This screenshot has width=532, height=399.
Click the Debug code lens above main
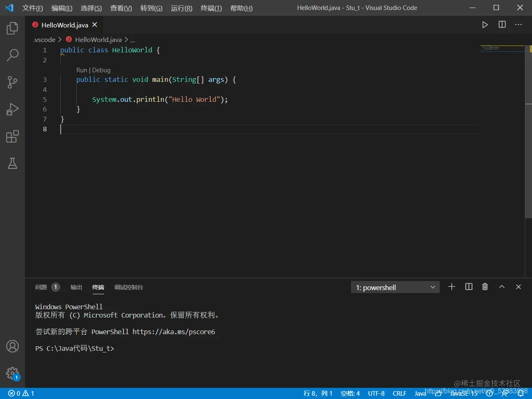[x=101, y=70]
